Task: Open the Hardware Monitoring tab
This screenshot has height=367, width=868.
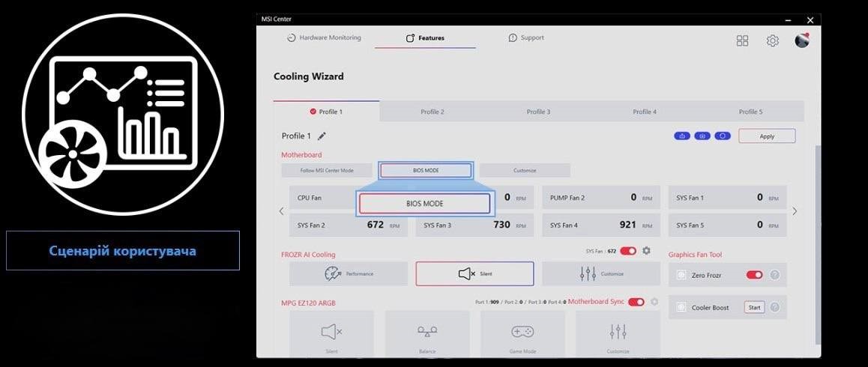Action: 324,37
